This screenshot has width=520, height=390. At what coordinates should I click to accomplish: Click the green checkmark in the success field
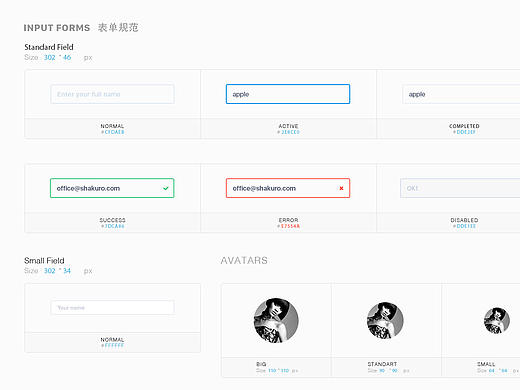pyautogui.click(x=166, y=188)
